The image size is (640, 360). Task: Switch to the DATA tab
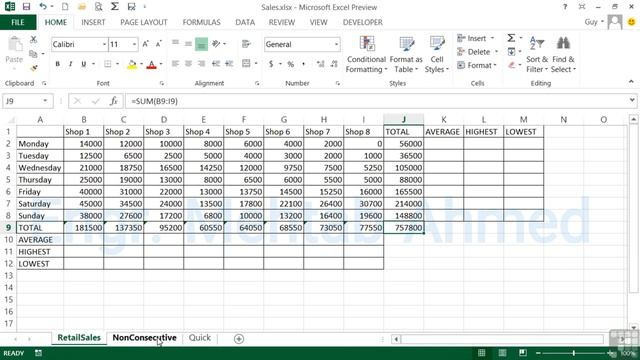pyautogui.click(x=245, y=22)
